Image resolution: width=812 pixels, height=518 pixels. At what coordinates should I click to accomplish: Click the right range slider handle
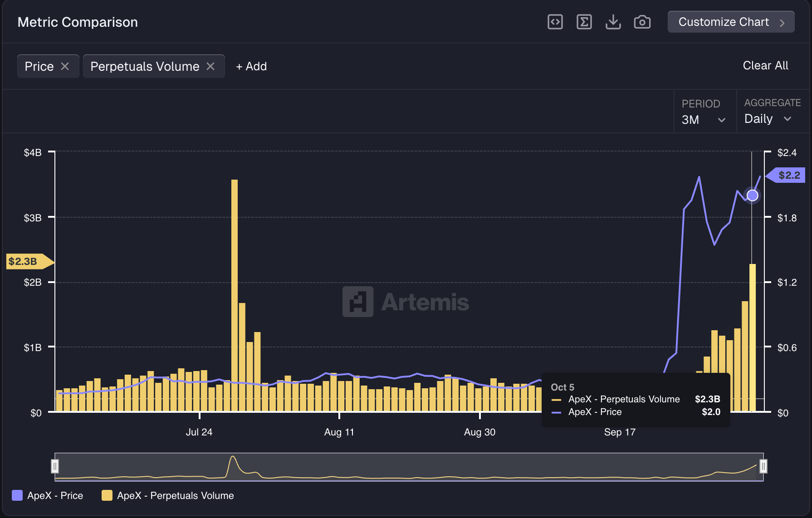pyautogui.click(x=763, y=466)
